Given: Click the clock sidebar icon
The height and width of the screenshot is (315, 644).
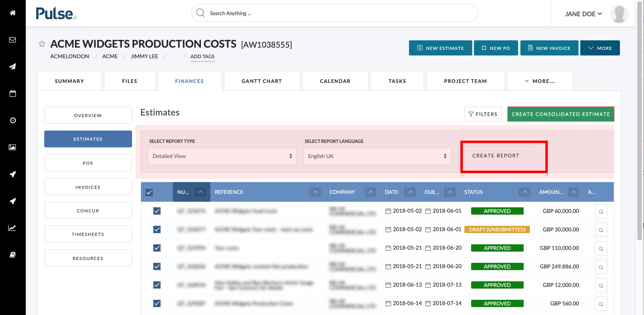Looking at the screenshot, I should 13,120.
